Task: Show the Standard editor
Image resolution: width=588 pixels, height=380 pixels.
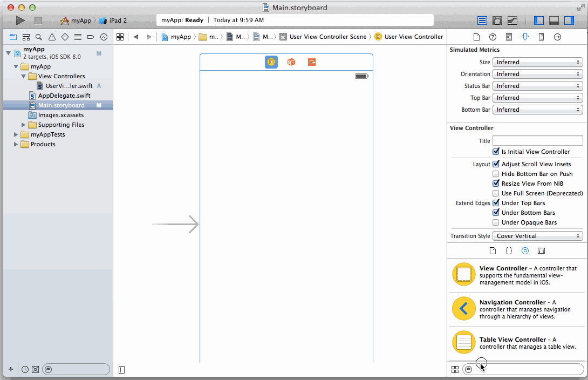Action: pyautogui.click(x=482, y=21)
